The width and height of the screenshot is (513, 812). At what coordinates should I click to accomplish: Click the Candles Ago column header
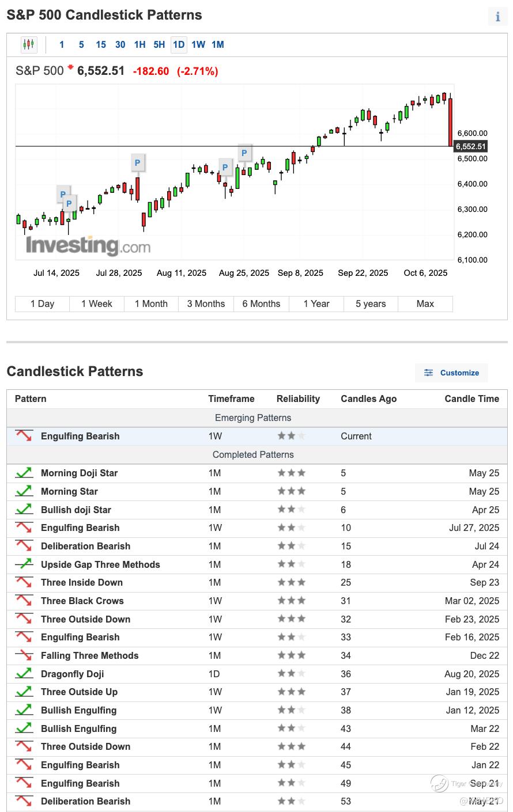(x=369, y=399)
